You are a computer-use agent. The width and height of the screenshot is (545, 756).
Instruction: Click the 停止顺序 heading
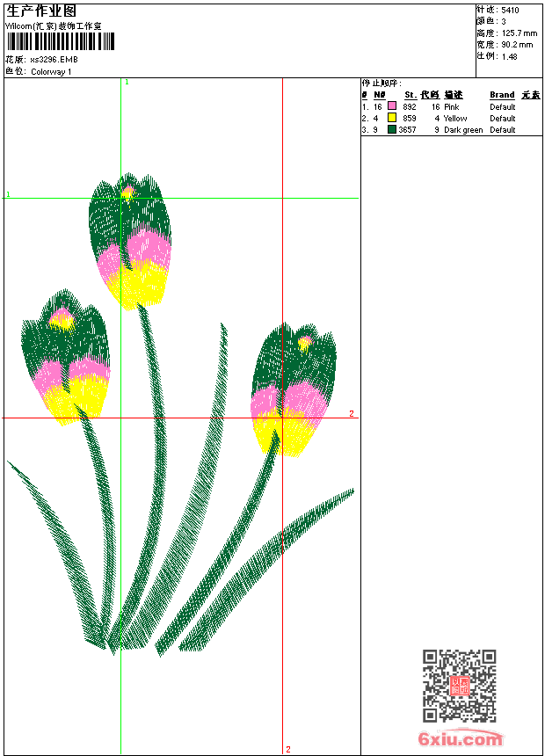pyautogui.click(x=381, y=84)
